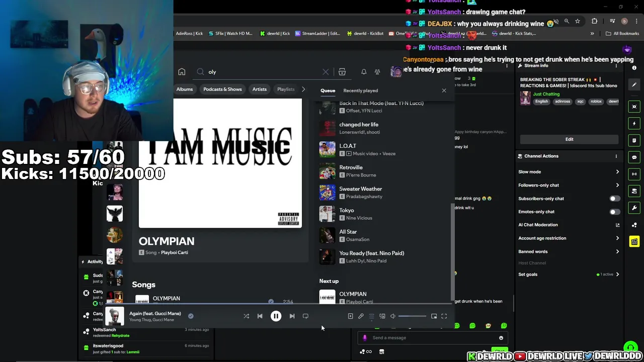Toggle the Queue icon in player bar
Image resolution: width=644 pixels, height=362 pixels.
tap(371, 316)
